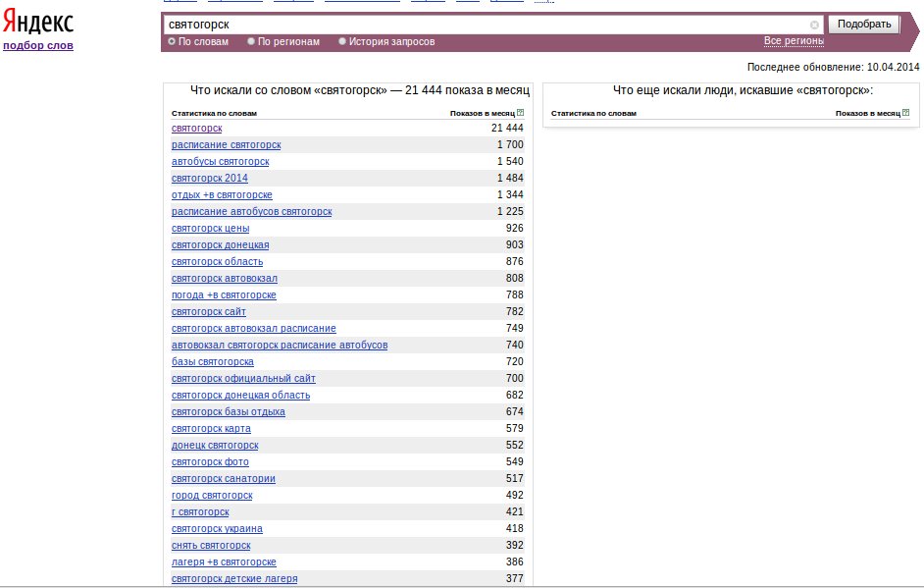This screenshot has width=924, height=588.
Task: Click heading 'Что еще искали люди, искавшие «святогорск»'
Action: click(744, 90)
